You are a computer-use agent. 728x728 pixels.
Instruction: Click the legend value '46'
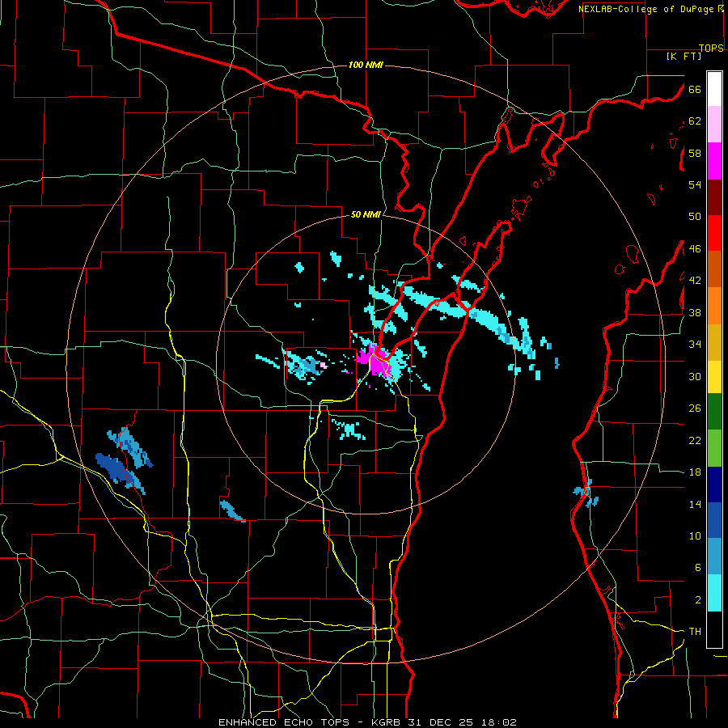coord(695,249)
